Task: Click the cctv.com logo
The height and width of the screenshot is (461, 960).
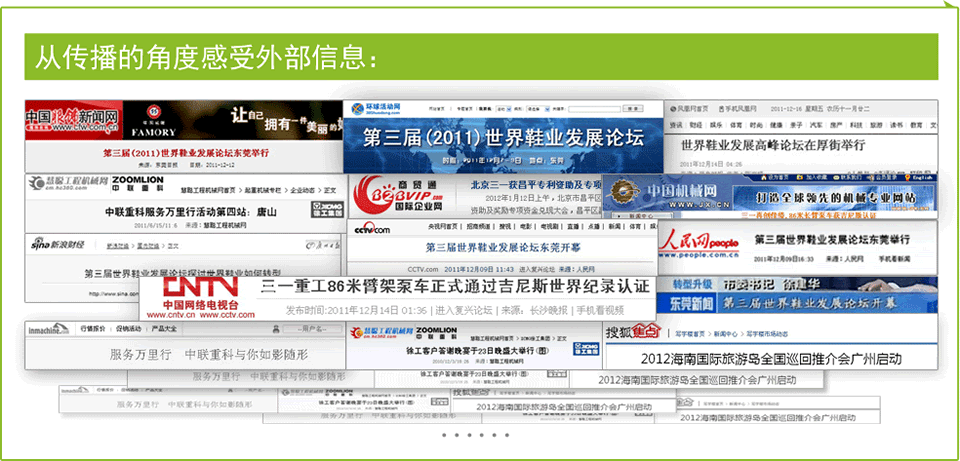Action: pyautogui.click(x=372, y=228)
